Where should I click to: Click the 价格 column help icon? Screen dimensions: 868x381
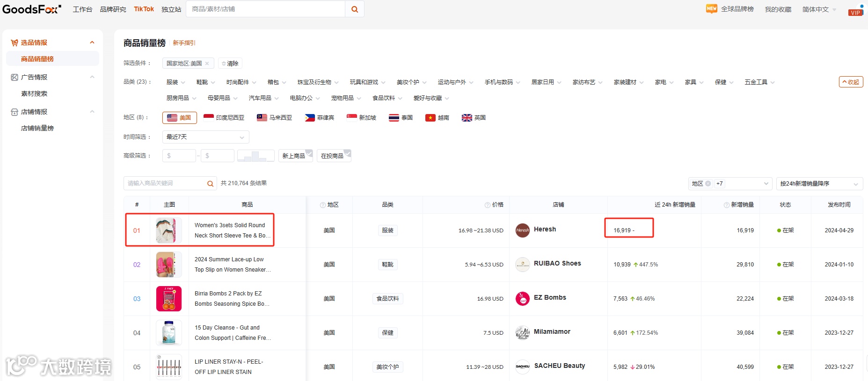(487, 205)
